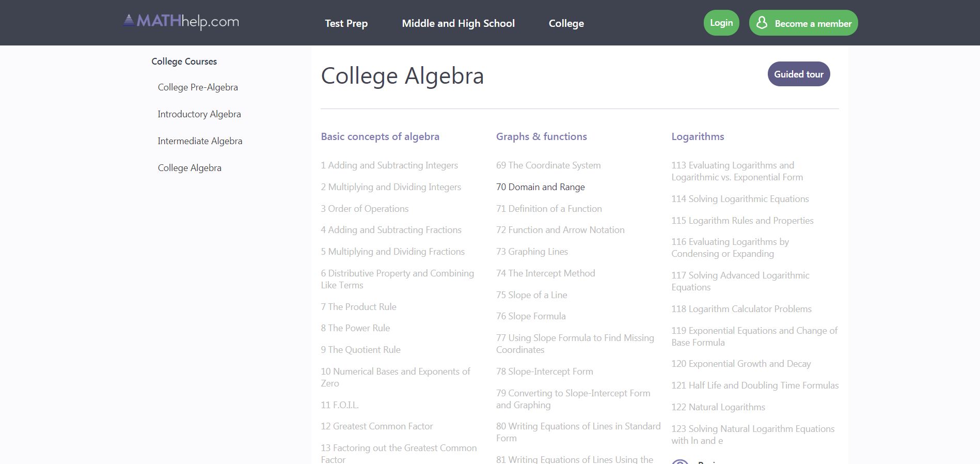Click the College Courses heading

(184, 61)
